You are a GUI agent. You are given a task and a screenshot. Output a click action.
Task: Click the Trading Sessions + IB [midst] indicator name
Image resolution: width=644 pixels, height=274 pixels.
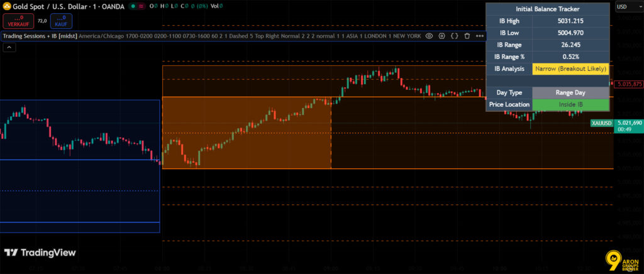(x=40, y=36)
